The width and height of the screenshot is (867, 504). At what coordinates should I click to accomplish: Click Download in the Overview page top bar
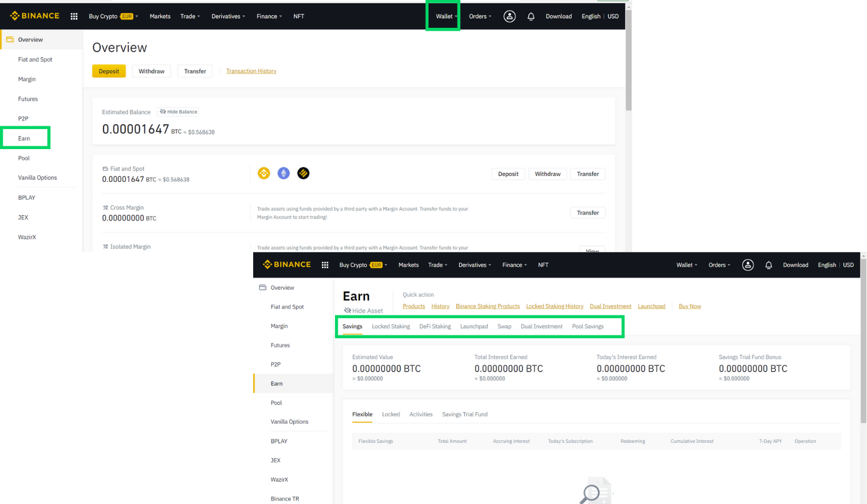[559, 17]
